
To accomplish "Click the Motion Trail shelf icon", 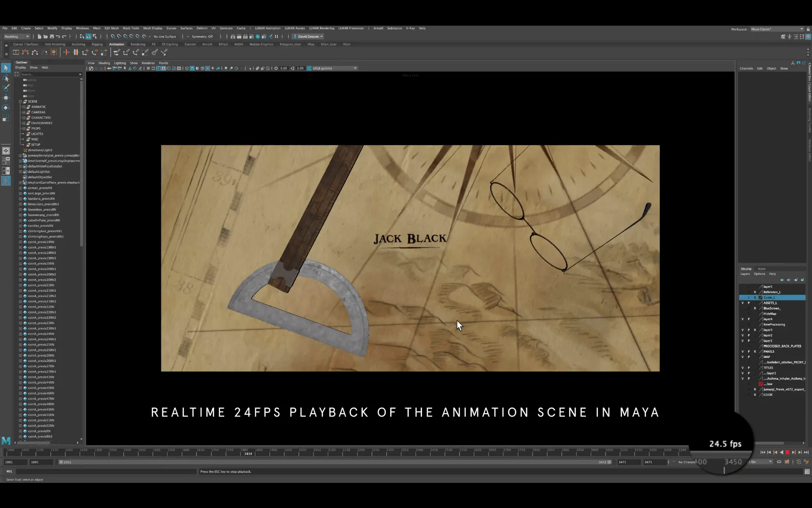I will click(26, 52).
